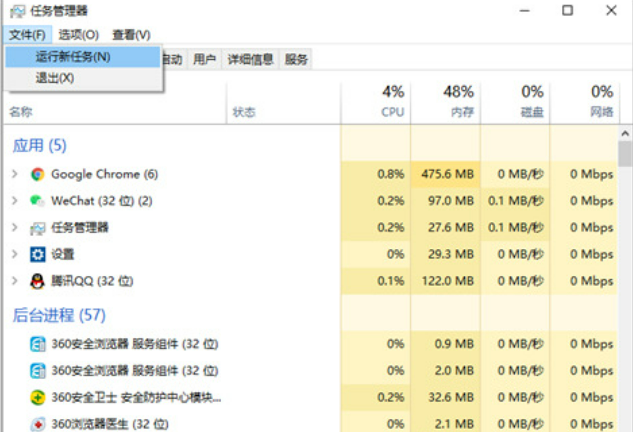This screenshot has height=432, width=633.
Task: Select 运行新任务(N) from the File menu
Action: click(73, 57)
